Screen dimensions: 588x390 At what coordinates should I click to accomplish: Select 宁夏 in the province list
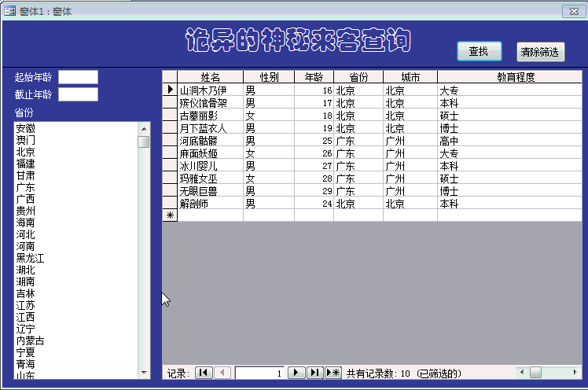pyautogui.click(x=75, y=352)
